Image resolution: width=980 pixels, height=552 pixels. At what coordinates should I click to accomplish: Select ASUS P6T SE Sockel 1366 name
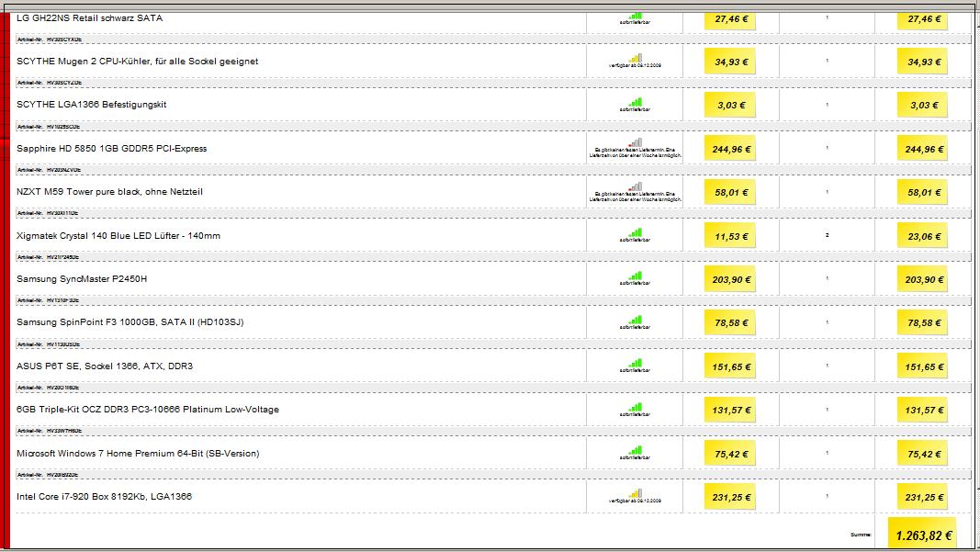(x=105, y=366)
